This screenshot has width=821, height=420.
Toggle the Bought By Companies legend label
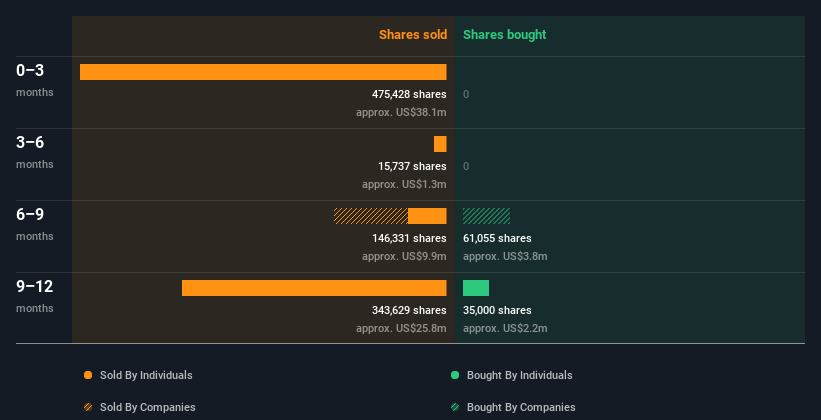[x=521, y=407]
